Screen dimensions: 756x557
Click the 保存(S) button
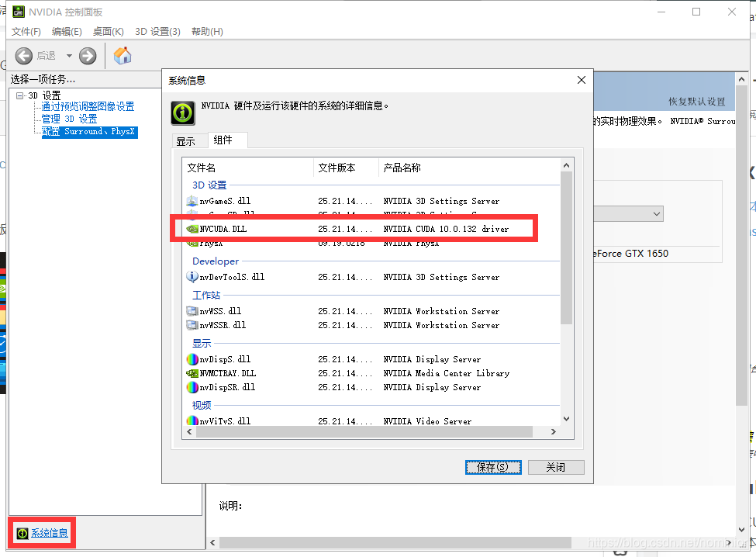493,467
